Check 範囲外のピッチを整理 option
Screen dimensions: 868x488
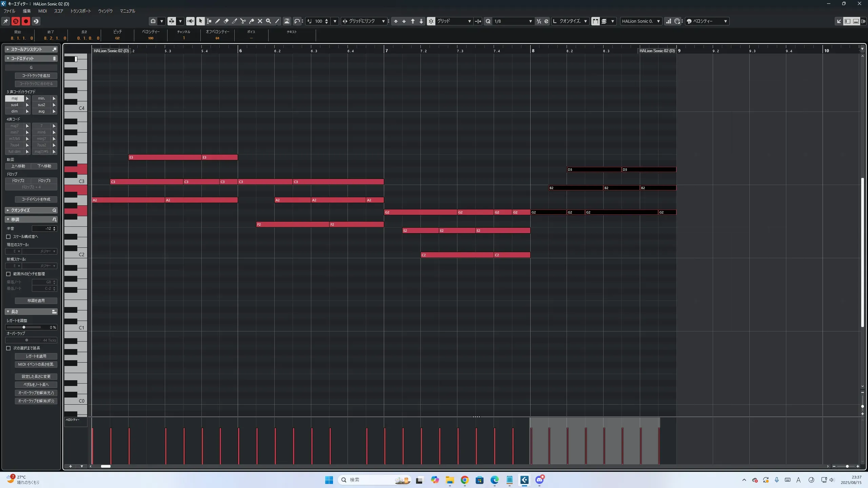[x=8, y=274]
